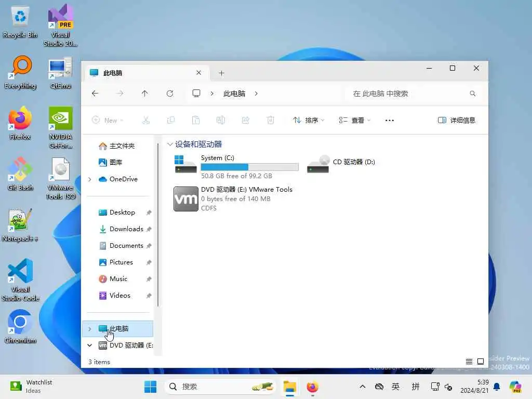The image size is (532, 399).
Task: Select the Chromium desktop icon
Action: 20,326
